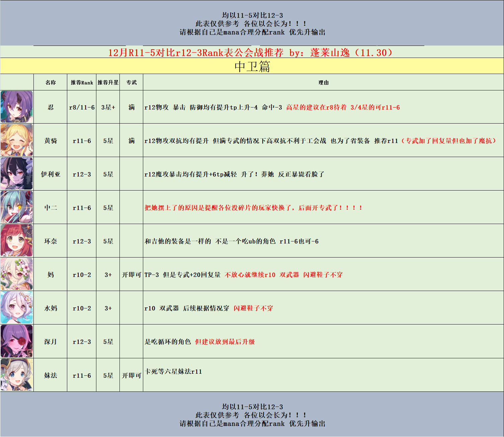The width and height of the screenshot is (504, 437).
Task: Click the 忍 character portrait with purple hair
Action: pyautogui.click(x=17, y=107)
